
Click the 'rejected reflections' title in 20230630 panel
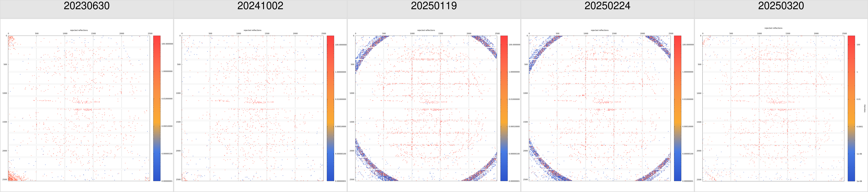click(79, 30)
